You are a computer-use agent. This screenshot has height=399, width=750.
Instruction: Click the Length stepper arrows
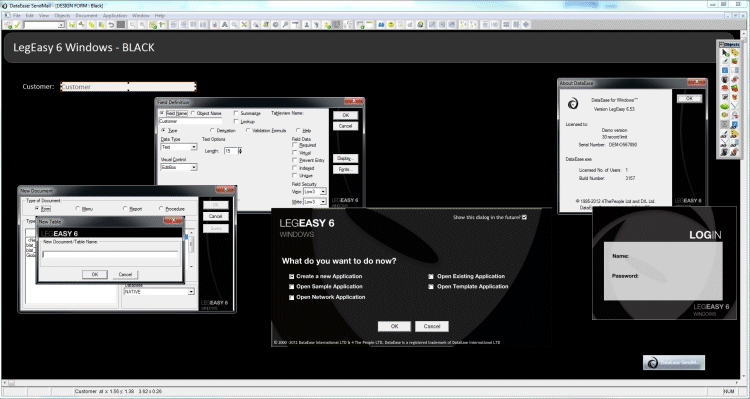[240, 151]
